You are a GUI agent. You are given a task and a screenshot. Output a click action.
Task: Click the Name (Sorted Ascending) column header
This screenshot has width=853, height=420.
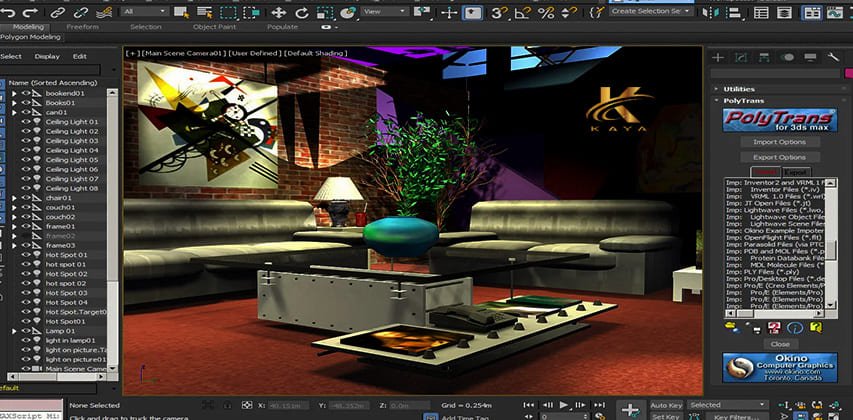click(x=53, y=83)
